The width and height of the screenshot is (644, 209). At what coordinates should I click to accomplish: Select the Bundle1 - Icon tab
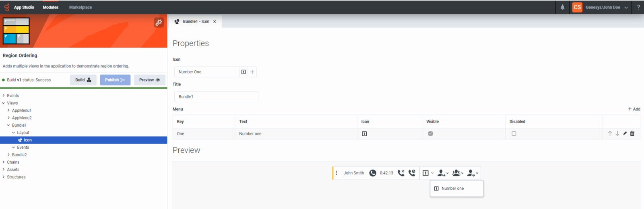click(x=196, y=22)
